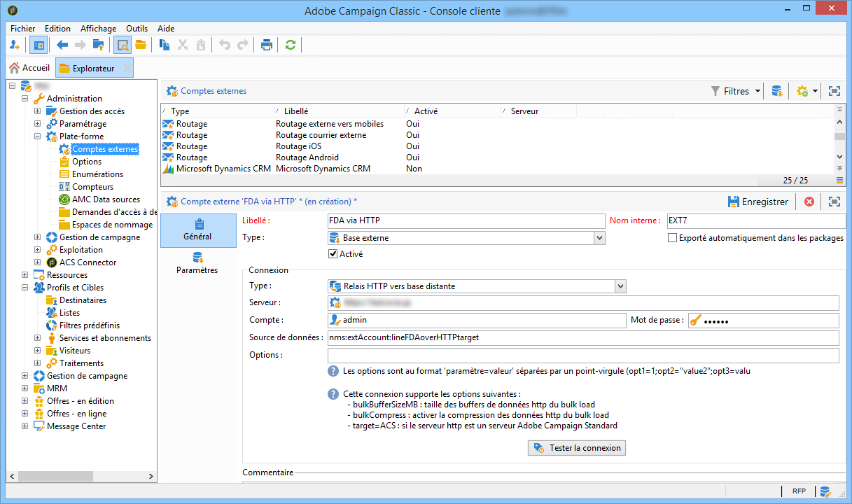Go back with the left arrow icon

point(62,45)
